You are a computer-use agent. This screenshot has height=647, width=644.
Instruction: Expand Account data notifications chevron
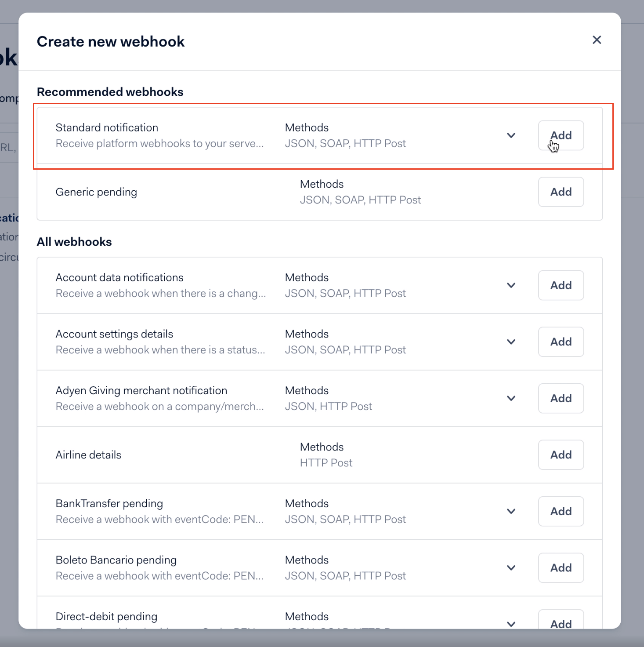511,285
